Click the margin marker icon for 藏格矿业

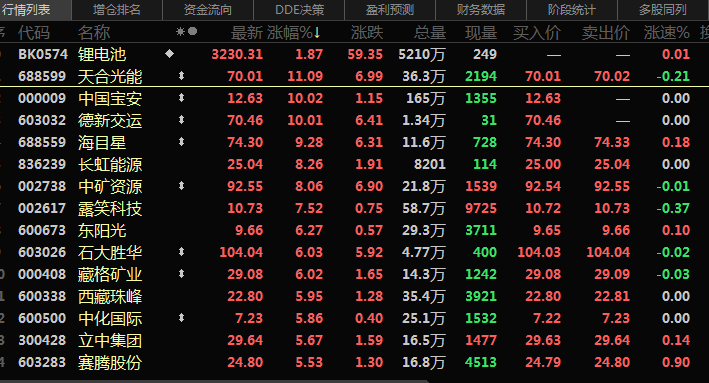tap(181, 274)
